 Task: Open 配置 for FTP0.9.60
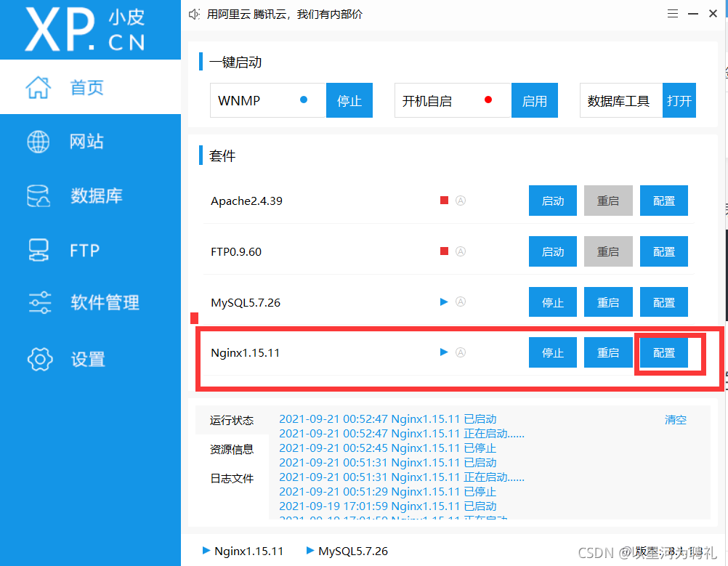click(664, 251)
